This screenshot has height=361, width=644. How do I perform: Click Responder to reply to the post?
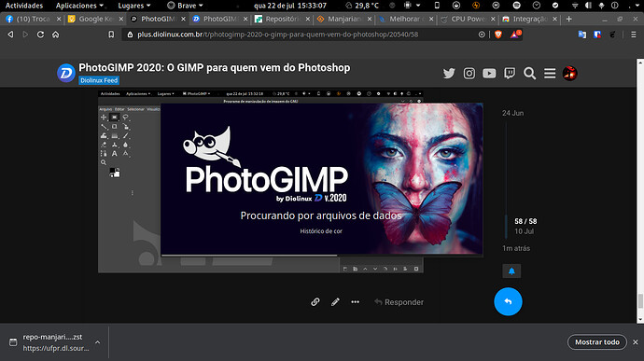tap(399, 302)
